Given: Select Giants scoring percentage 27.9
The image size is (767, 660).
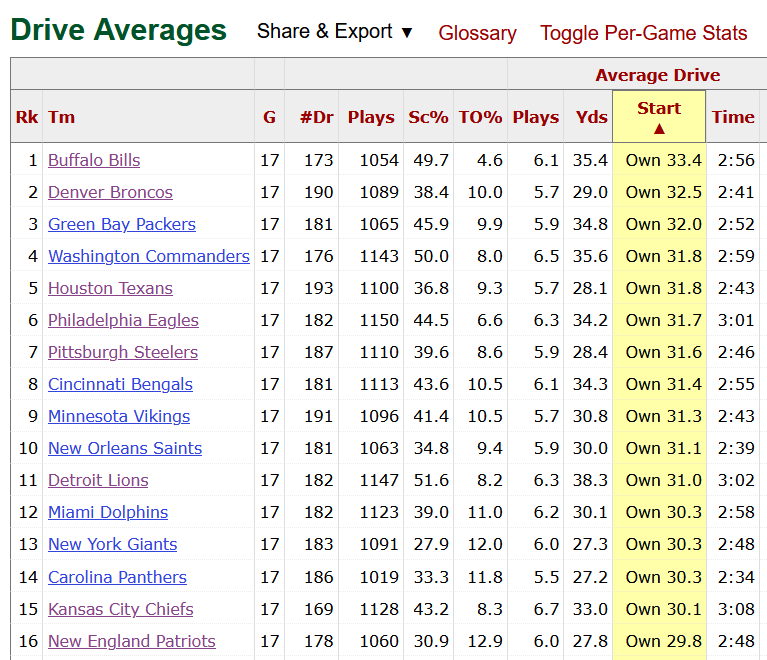Looking at the screenshot, I should click(431, 544).
